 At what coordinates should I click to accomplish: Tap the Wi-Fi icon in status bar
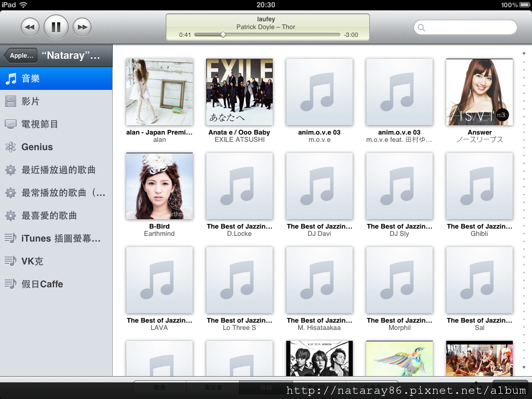point(23,5)
